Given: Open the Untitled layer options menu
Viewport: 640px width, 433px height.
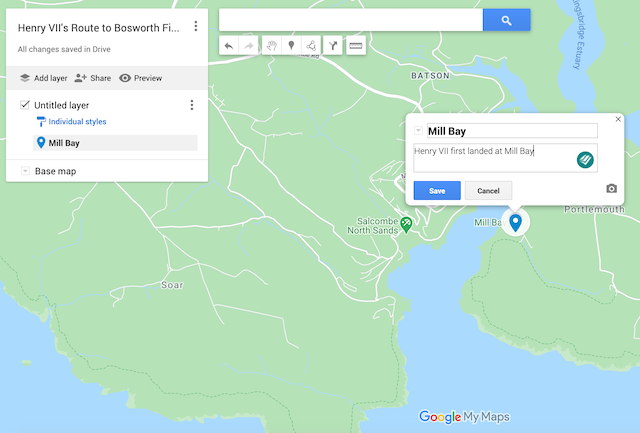Looking at the screenshot, I should [x=192, y=105].
